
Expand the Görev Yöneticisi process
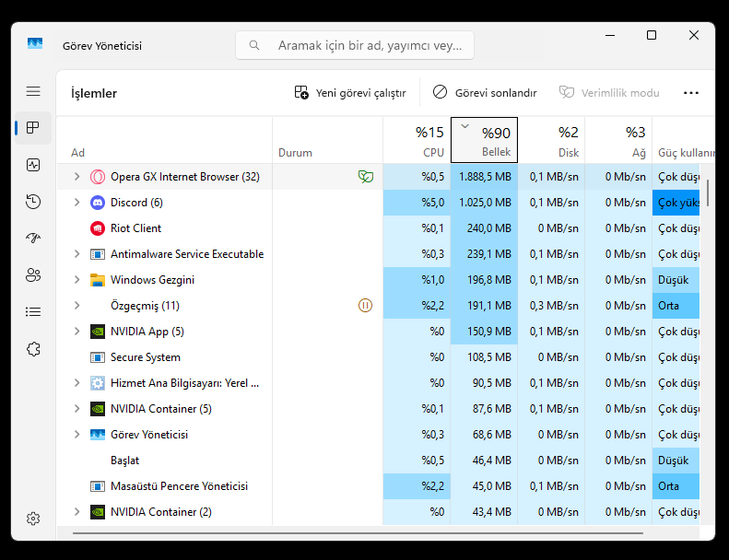click(77, 435)
